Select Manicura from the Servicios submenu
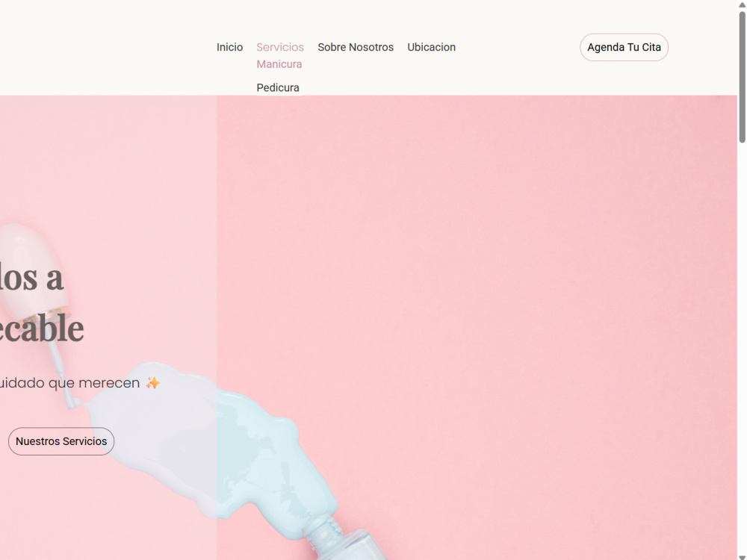747x560 pixels. [279, 63]
